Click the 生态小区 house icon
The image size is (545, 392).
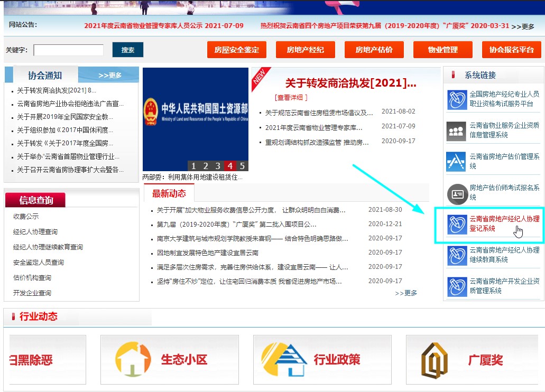(x=133, y=359)
